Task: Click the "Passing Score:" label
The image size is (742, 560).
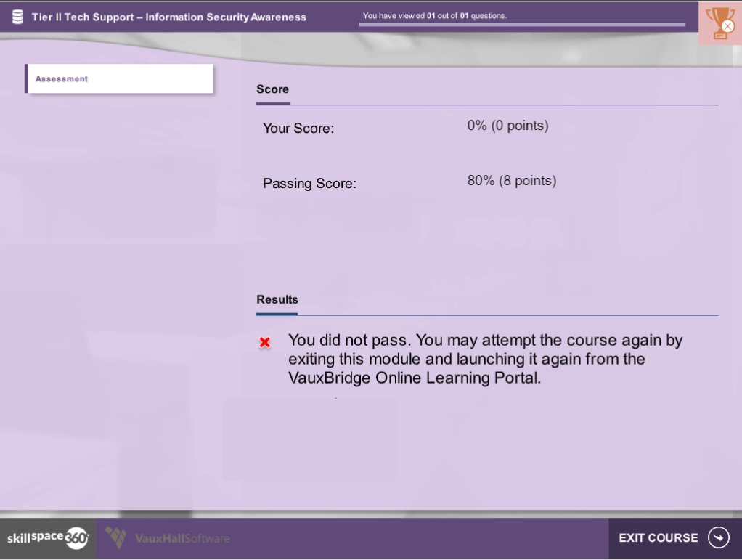Action: click(x=309, y=184)
